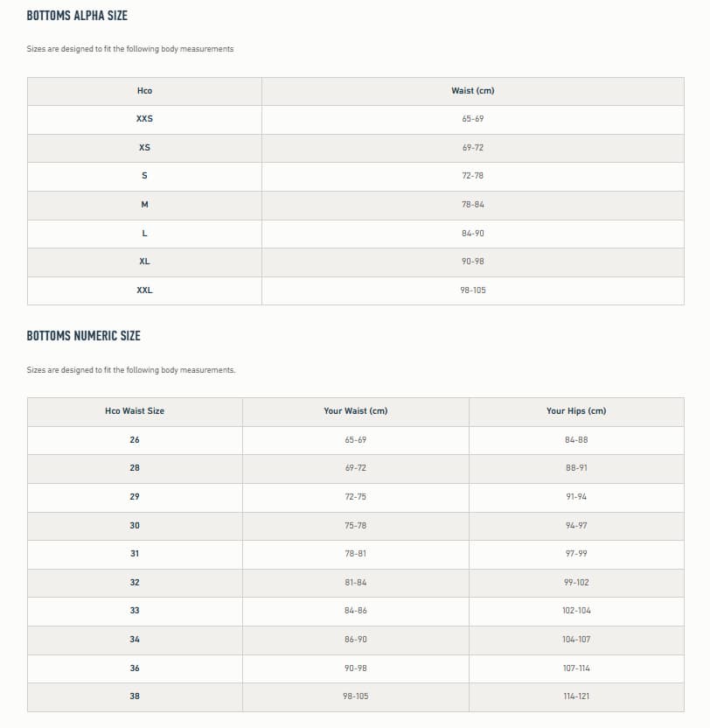Click waist size 30 row label
The height and width of the screenshot is (728, 710).
pos(135,526)
